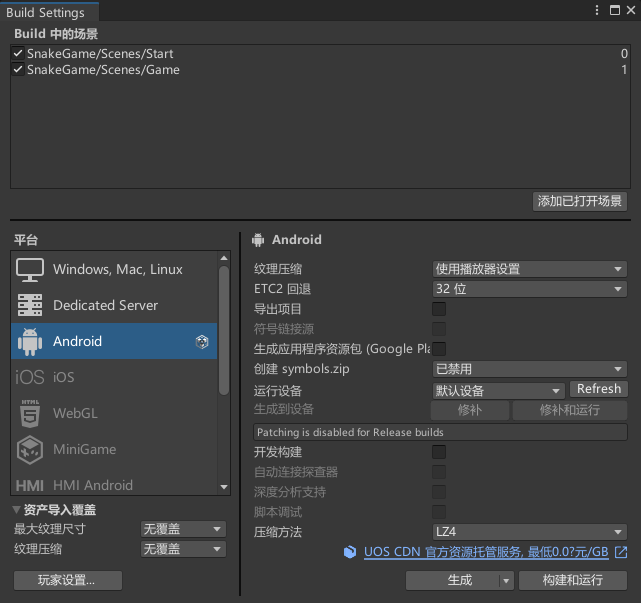Open the 纹理压缩 override dropdown in 资产导入覆盖
This screenshot has width=641, height=603.
pos(183,549)
